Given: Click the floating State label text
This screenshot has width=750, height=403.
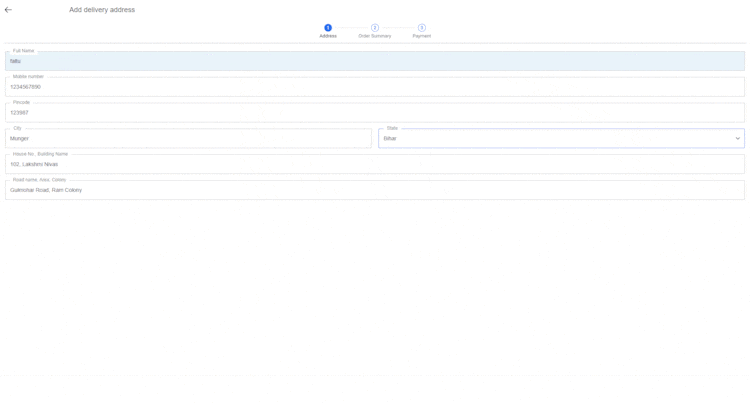Looking at the screenshot, I should click(x=392, y=128).
